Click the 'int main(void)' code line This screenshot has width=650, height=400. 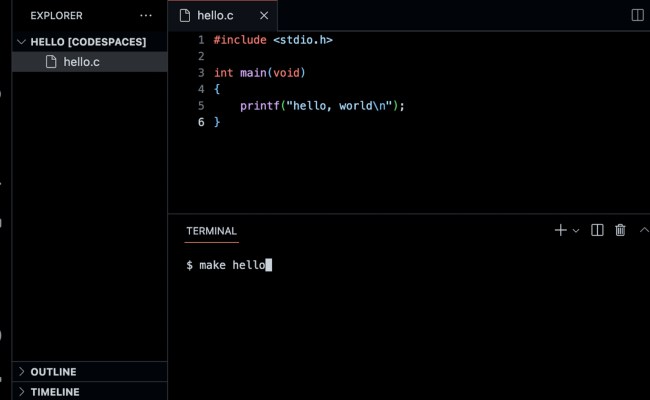[260, 73]
